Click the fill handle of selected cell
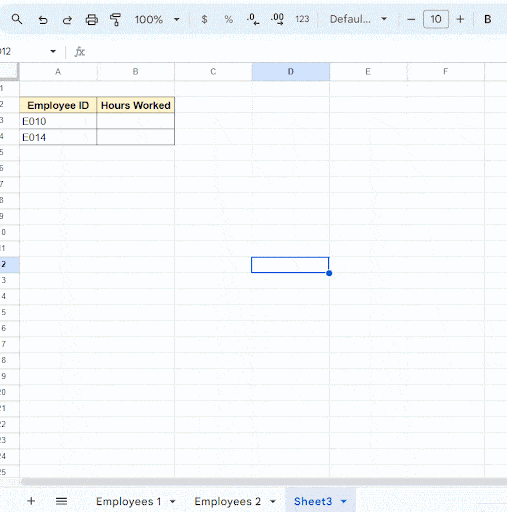 pos(329,273)
